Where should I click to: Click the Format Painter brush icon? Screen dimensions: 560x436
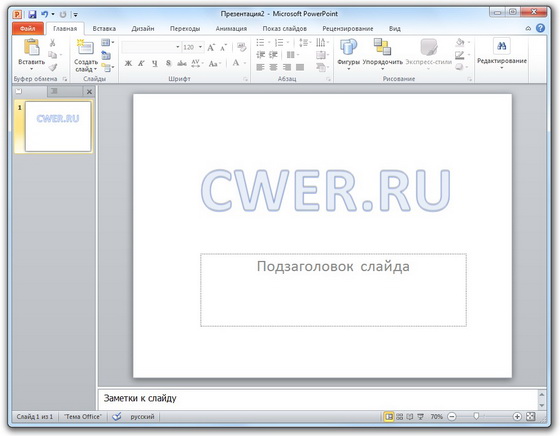pos(53,67)
